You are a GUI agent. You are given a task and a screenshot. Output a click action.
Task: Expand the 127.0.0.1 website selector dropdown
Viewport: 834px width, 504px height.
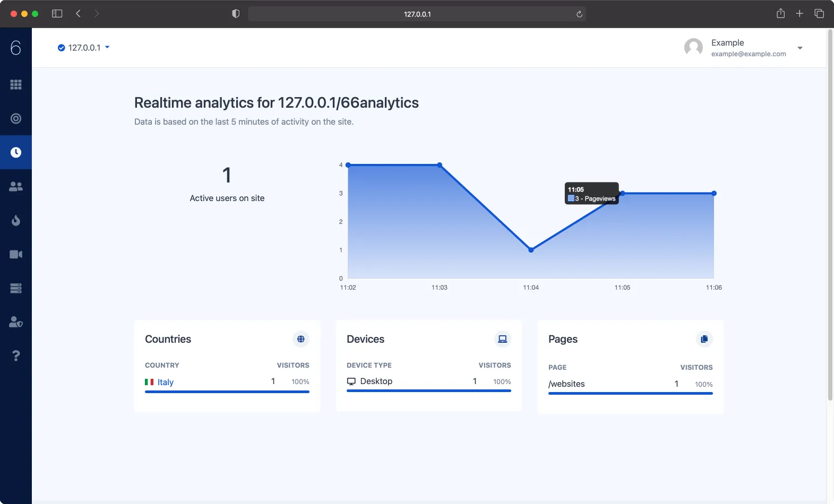pos(84,48)
